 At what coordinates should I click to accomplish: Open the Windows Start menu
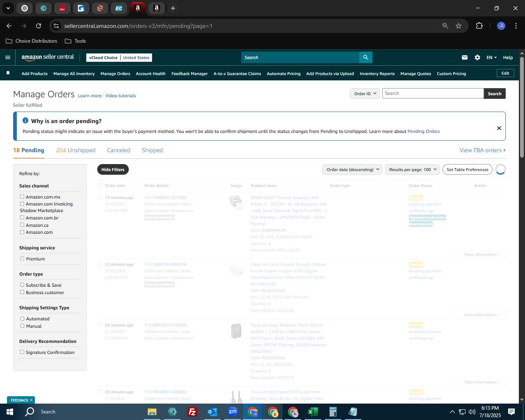(10, 412)
